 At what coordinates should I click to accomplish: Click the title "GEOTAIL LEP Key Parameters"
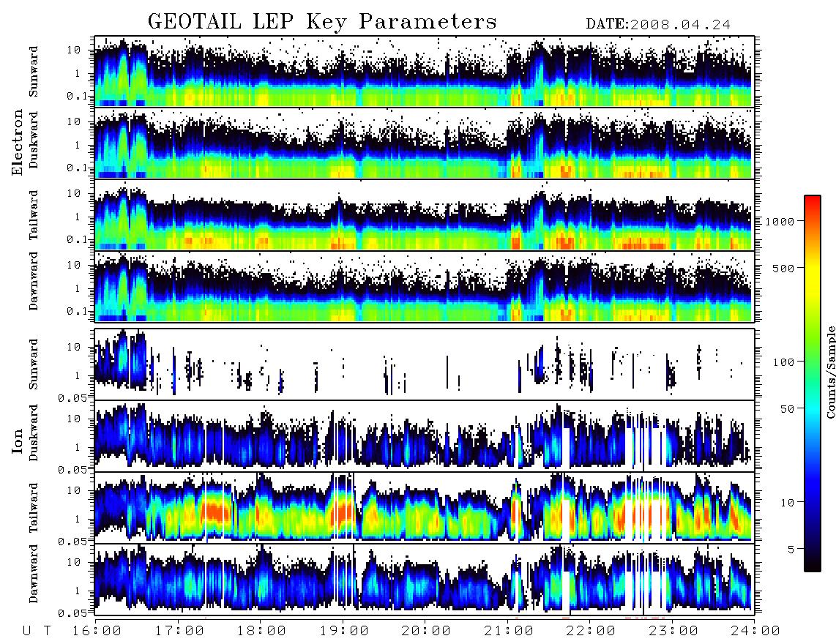322,22
